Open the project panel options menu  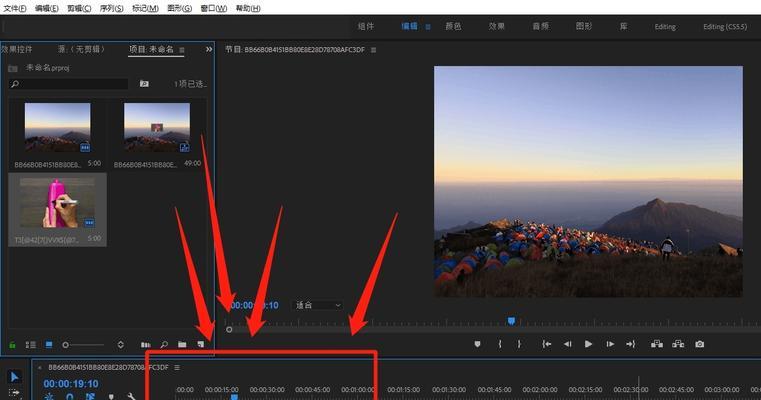(x=182, y=50)
